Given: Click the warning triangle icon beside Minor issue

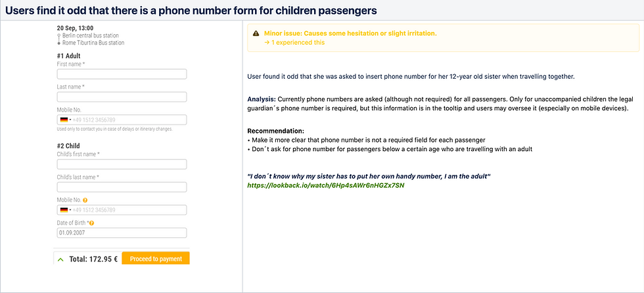Looking at the screenshot, I should coord(256,34).
